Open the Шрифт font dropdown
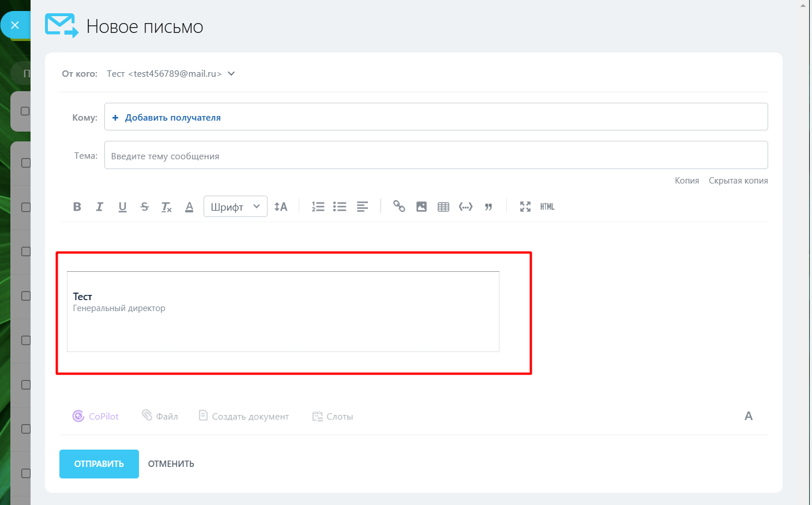This screenshot has height=505, width=812. point(235,206)
